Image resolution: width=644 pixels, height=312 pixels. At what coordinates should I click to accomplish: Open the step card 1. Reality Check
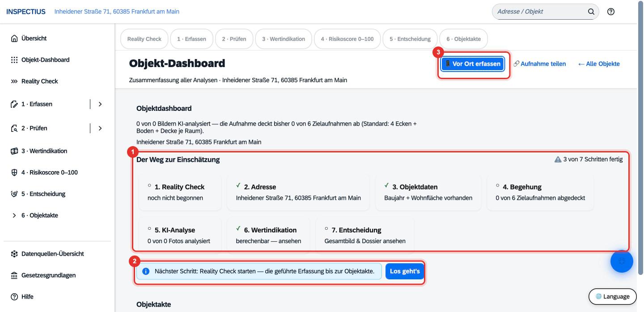pos(180,192)
